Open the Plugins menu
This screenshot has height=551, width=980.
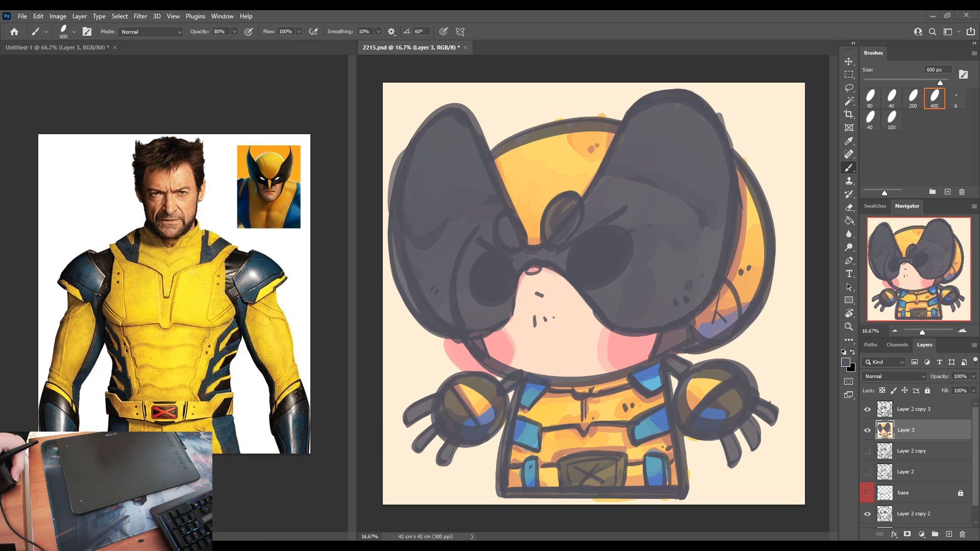(x=195, y=16)
